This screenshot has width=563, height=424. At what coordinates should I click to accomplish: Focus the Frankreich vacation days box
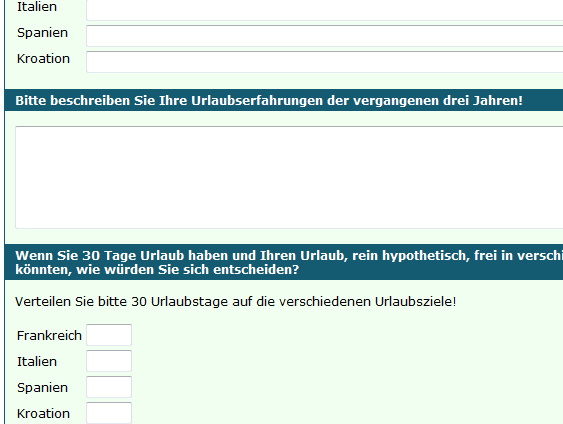109,335
